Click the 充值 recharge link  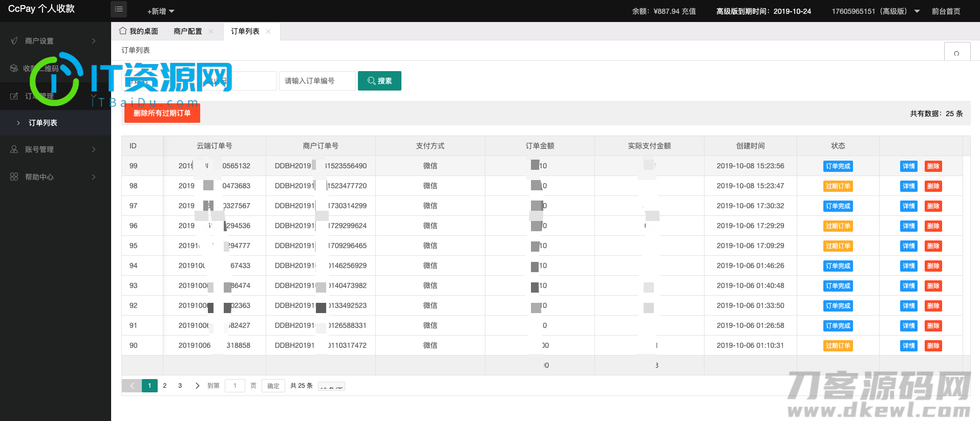[x=689, y=11]
